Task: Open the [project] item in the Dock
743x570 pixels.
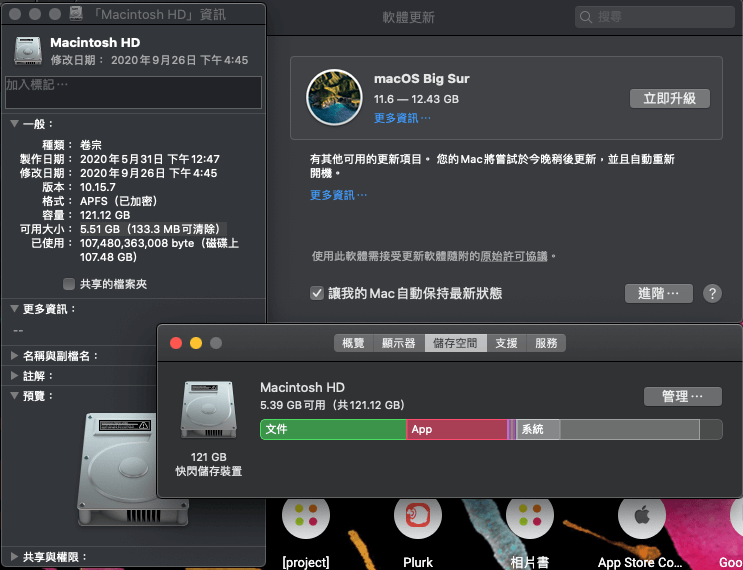Action: [306, 516]
